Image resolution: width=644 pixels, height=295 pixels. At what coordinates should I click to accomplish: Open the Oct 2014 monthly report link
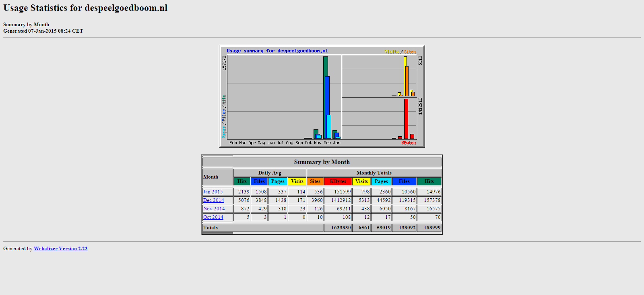(213, 217)
